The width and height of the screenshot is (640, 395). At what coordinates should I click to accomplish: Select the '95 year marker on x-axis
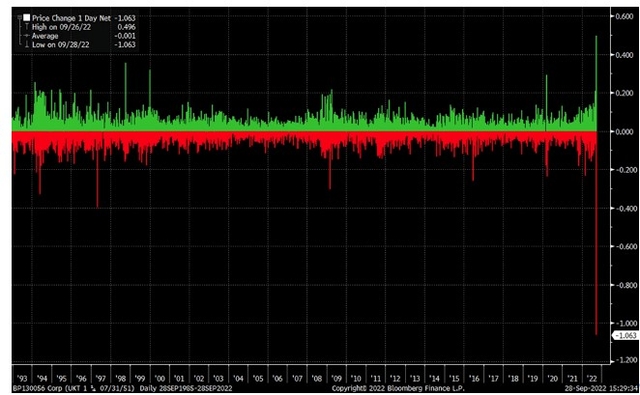click(x=61, y=378)
